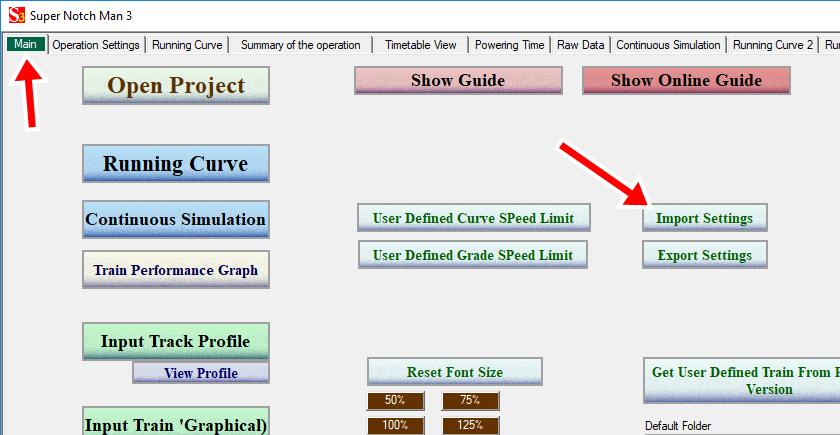The width and height of the screenshot is (840, 435).
Task: Open the Show Online Guide button
Action: [x=686, y=81]
